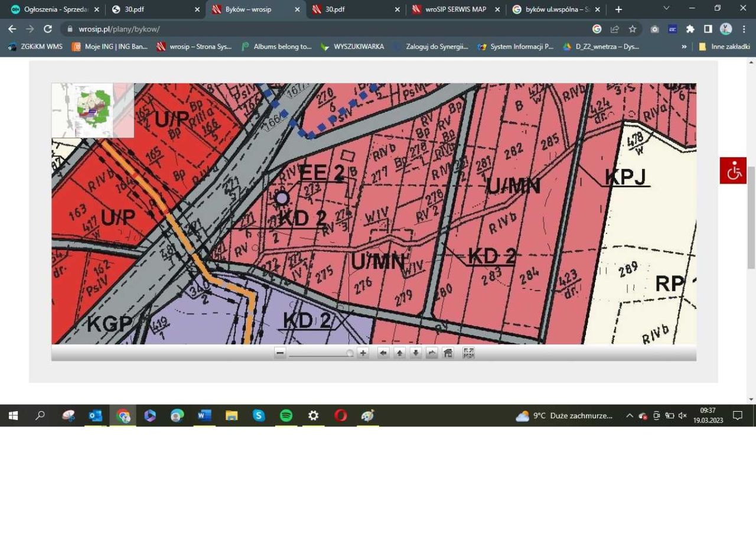This screenshot has height=560, width=756.
Task: Click the pan up arrow map tool
Action: click(x=399, y=353)
